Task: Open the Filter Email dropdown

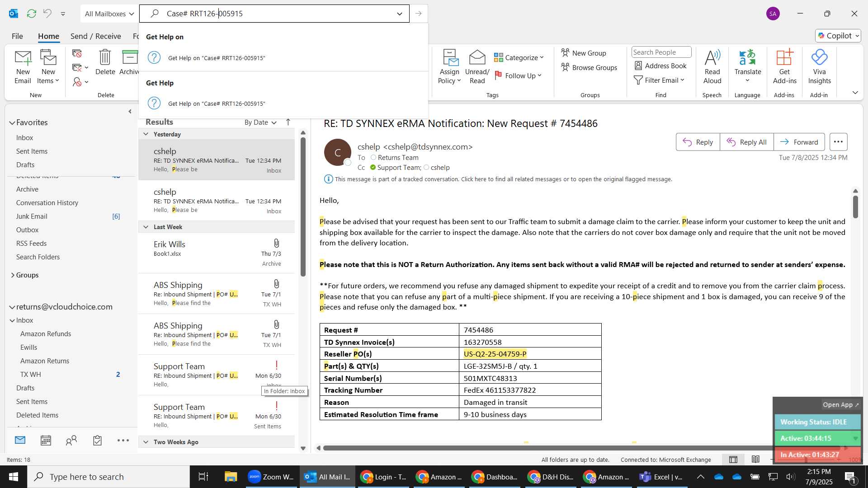Action: (660, 80)
